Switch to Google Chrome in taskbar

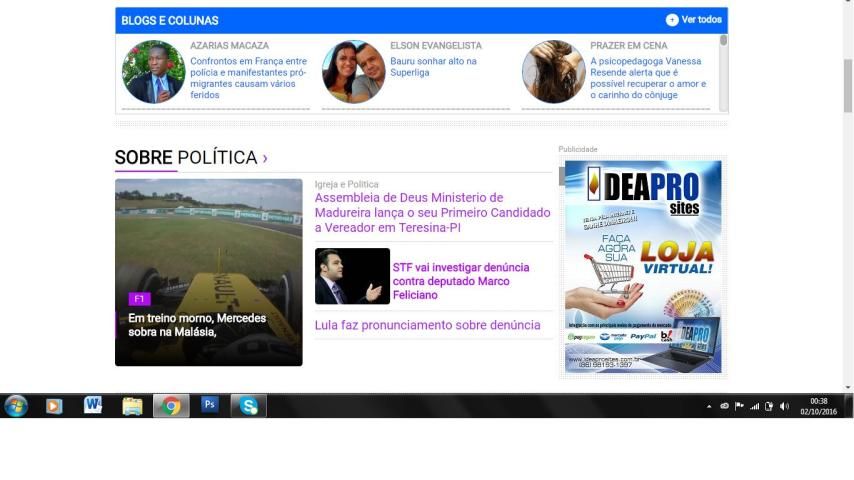click(x=171, y=406)
